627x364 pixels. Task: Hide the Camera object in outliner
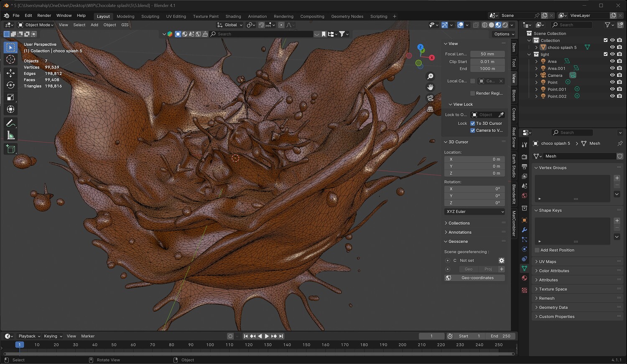coord(612,75)
